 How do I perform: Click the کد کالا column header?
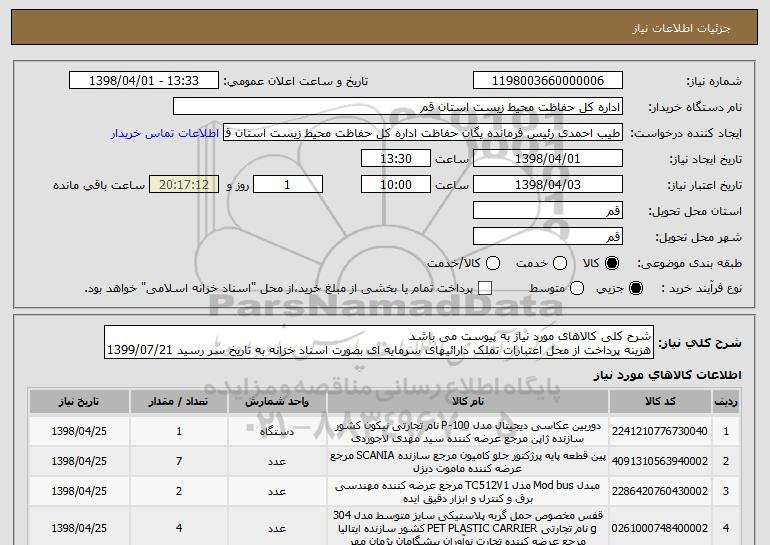coord(660,402)
